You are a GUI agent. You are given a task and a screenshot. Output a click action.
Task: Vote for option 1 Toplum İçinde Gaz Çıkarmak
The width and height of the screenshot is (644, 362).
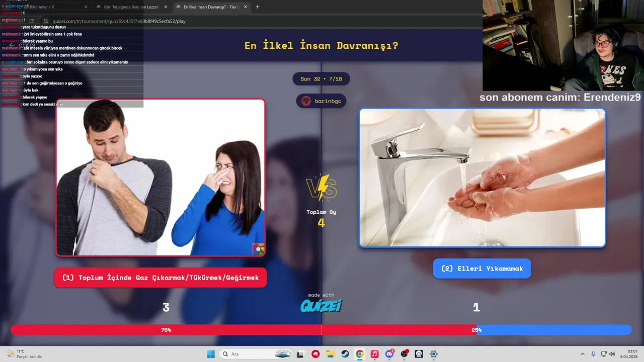(x=160, y=278)
